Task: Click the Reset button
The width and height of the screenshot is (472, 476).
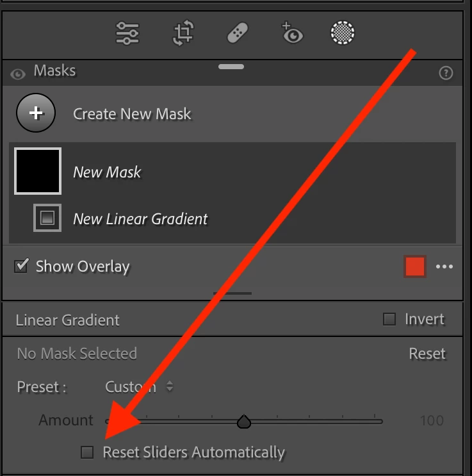Action: click(427, 354)
